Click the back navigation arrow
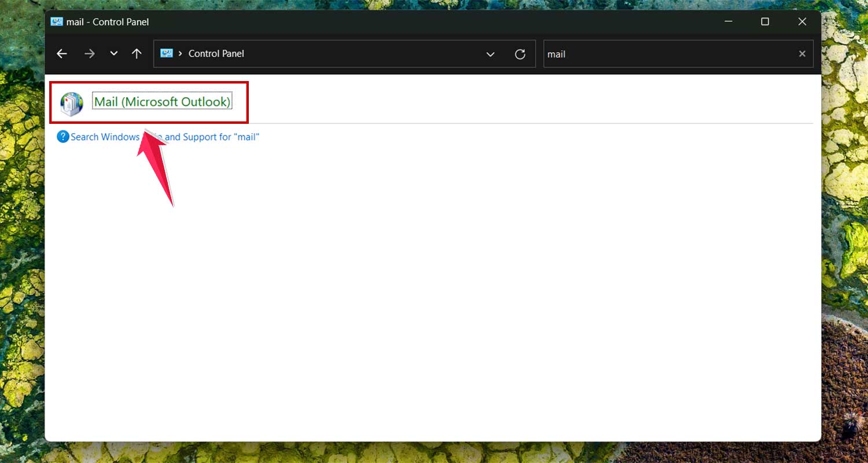The width and height of the screenshot is (868, 463). click(61, 53)
